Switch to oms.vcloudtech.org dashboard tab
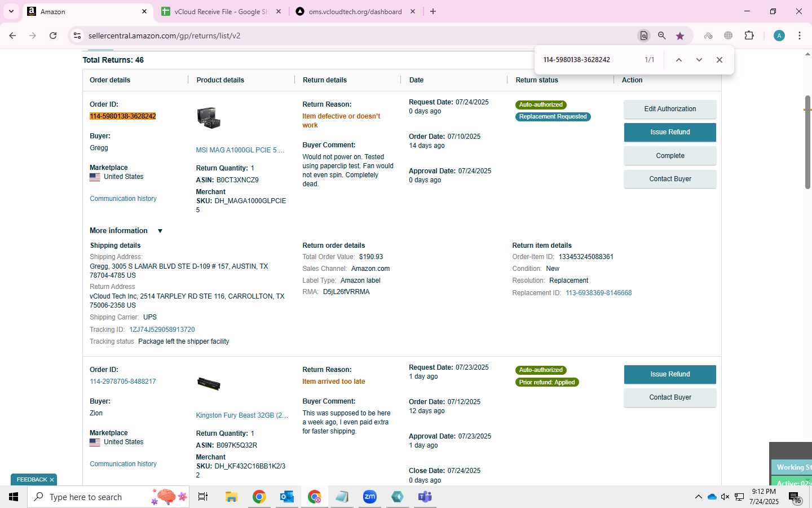Viewport: 812px width, 508px height. (x=355, y=11)
